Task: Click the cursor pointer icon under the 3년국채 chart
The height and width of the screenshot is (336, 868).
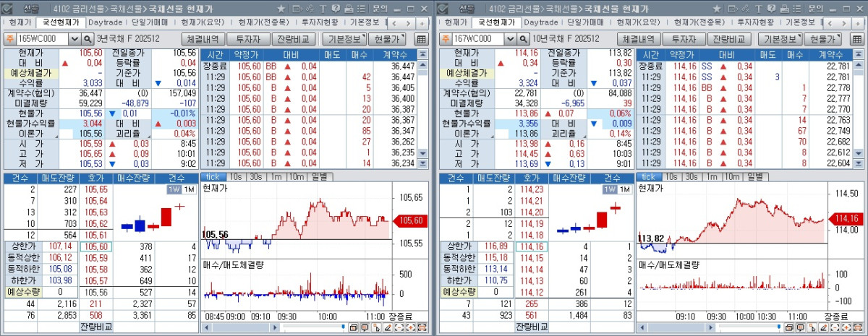Action: point(377,327)
